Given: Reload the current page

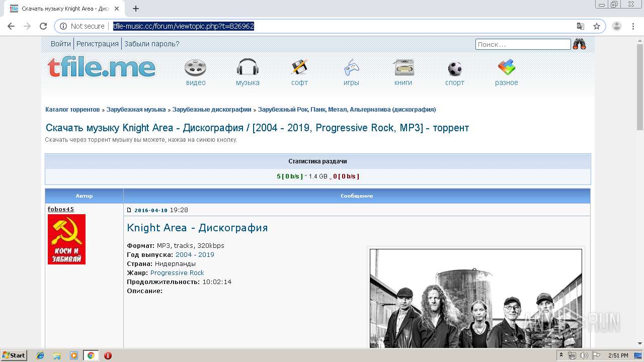Looking at the screenshot, I should coord(43,26).
